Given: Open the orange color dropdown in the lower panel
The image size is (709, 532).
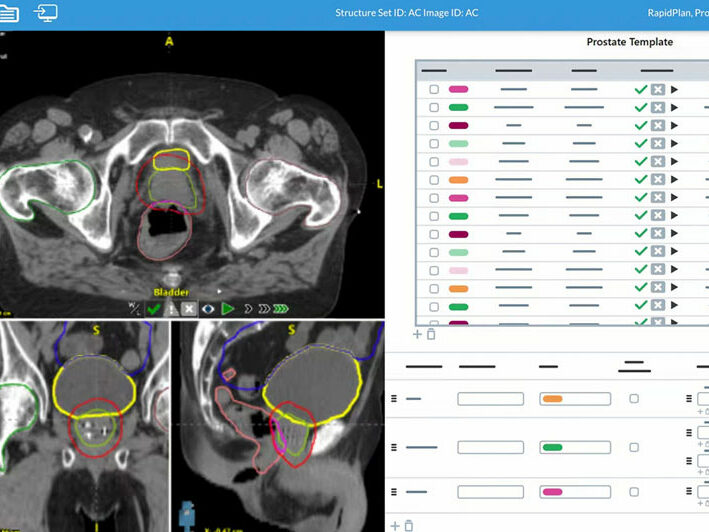Looking at the screenshot, I should (574, 398).
